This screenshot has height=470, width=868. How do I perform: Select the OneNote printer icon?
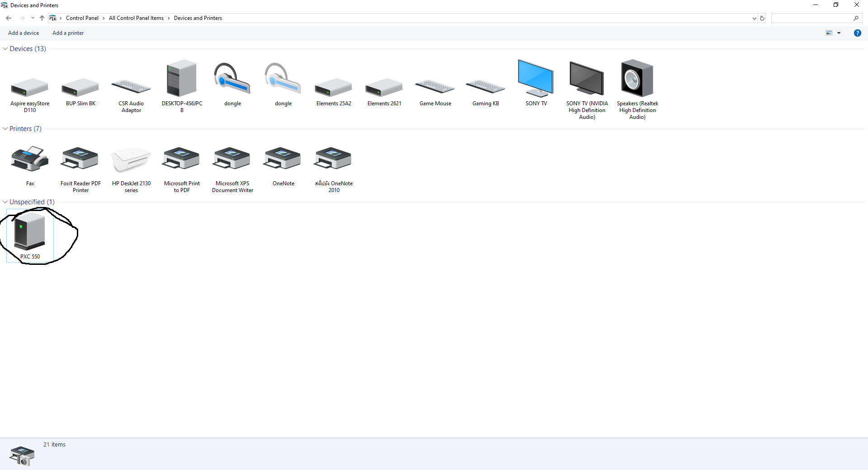click(283, 159)
